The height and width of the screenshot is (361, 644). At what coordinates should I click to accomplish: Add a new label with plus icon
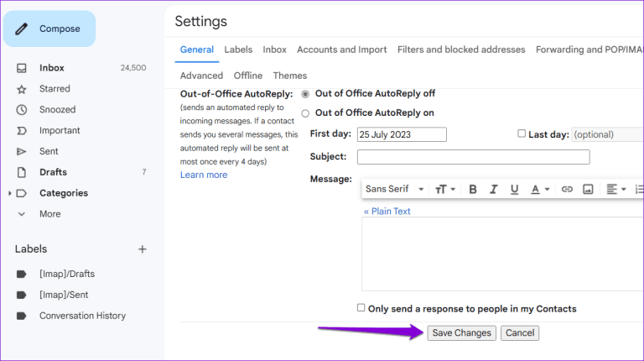(x=143, y=249)
